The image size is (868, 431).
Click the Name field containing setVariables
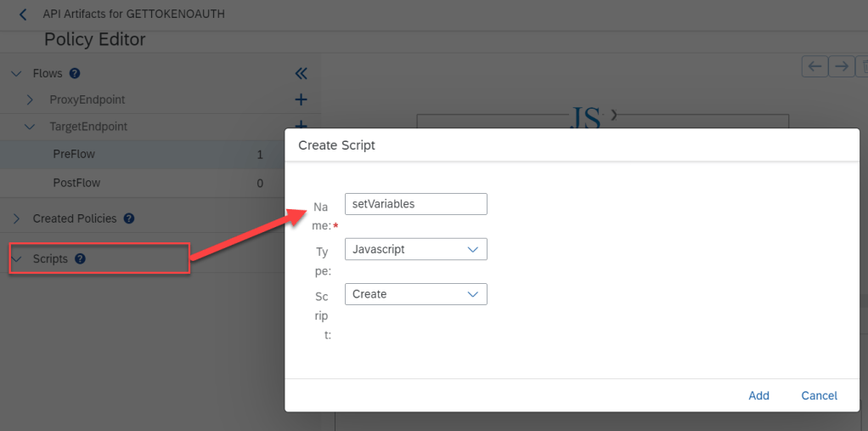pyautogui.click(x=415, y=204)
